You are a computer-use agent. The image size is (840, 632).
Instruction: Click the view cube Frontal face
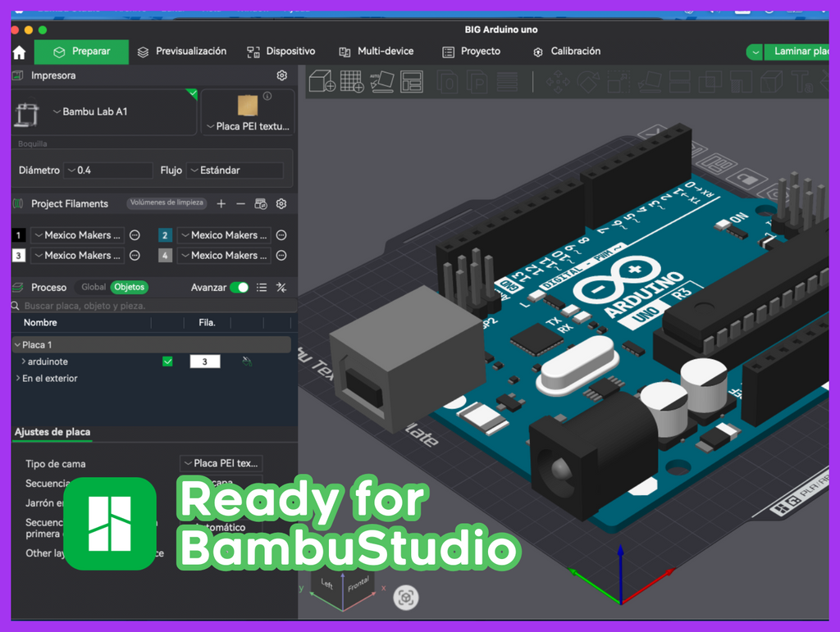click(358, 584)
